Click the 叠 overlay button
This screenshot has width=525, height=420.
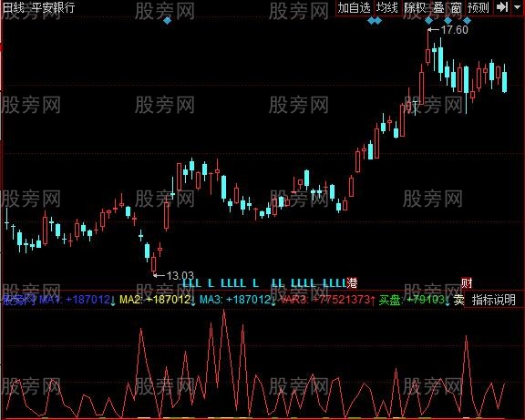[x=438, y=7]
